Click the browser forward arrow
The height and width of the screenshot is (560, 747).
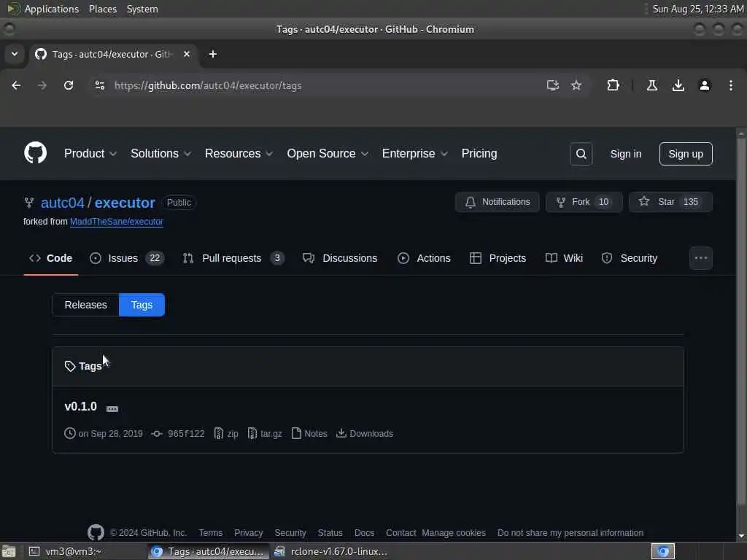(42, 86)
